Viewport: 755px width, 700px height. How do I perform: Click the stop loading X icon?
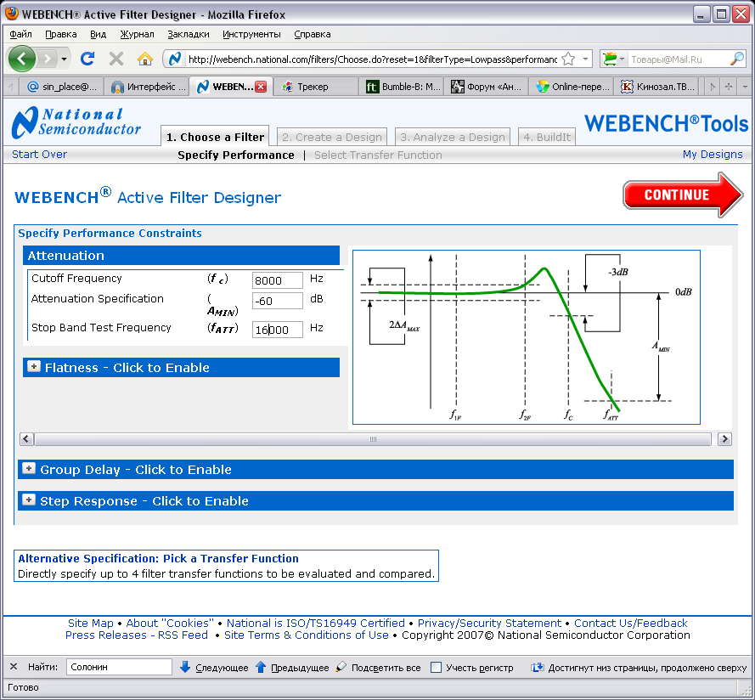tap(116, 59)
